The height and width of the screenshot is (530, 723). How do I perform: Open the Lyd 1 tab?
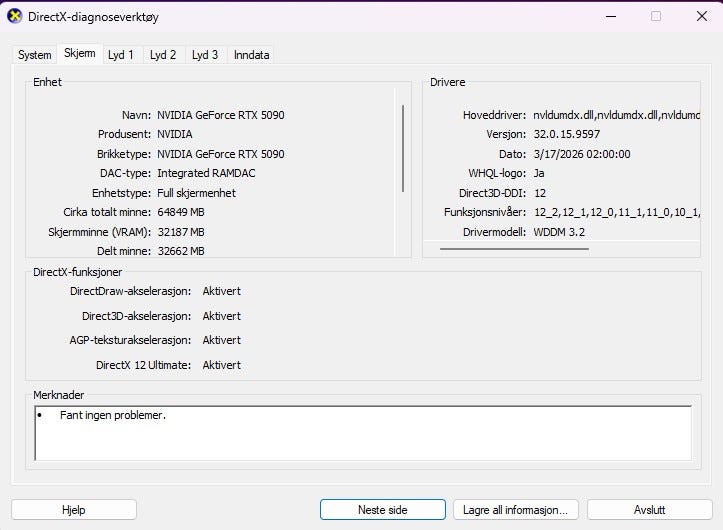click(121, 55)
